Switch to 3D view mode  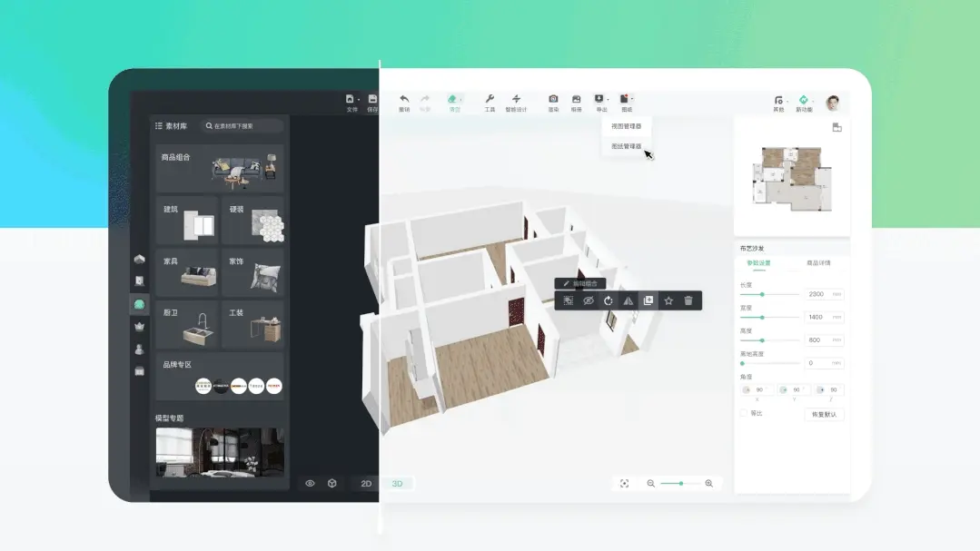pyautogui.click(x=398, y=484)
